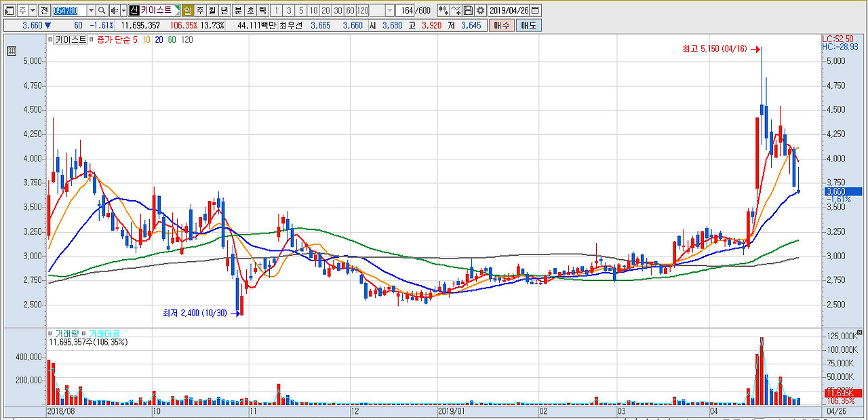Select the 초 second period toggle
This screenshot has width=868, height=420.
[x=250, y=11]
